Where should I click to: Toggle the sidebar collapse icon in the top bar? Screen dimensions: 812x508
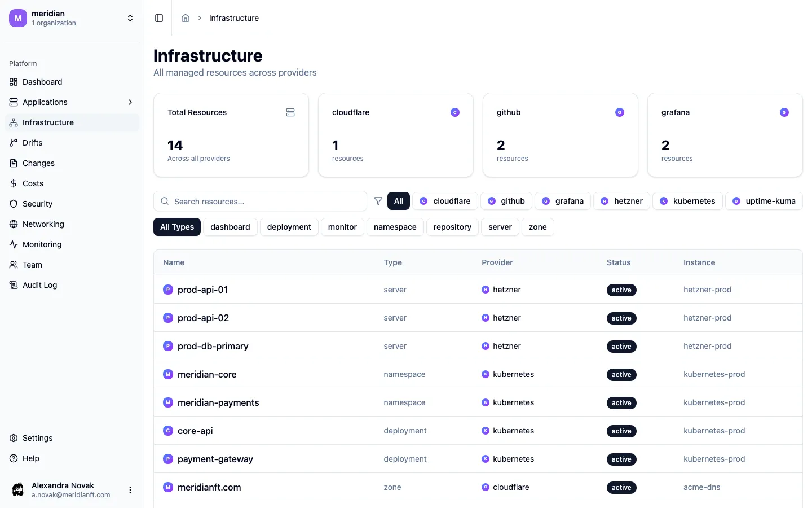158,18
